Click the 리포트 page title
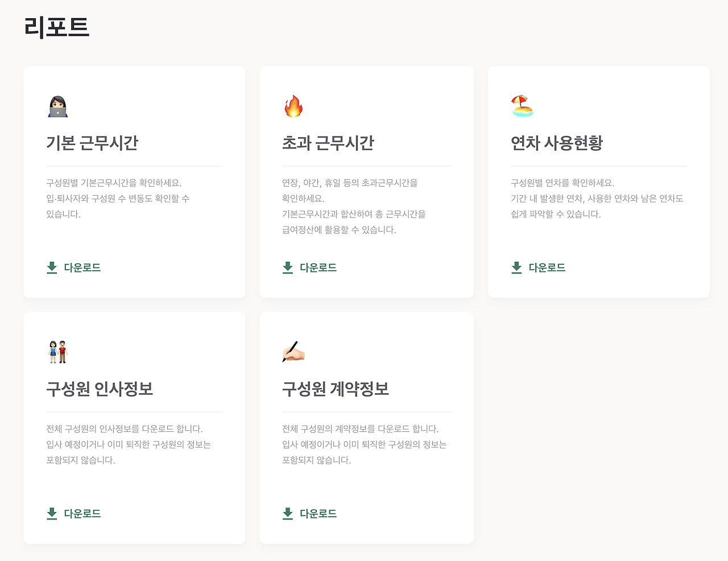 point(57,27)
